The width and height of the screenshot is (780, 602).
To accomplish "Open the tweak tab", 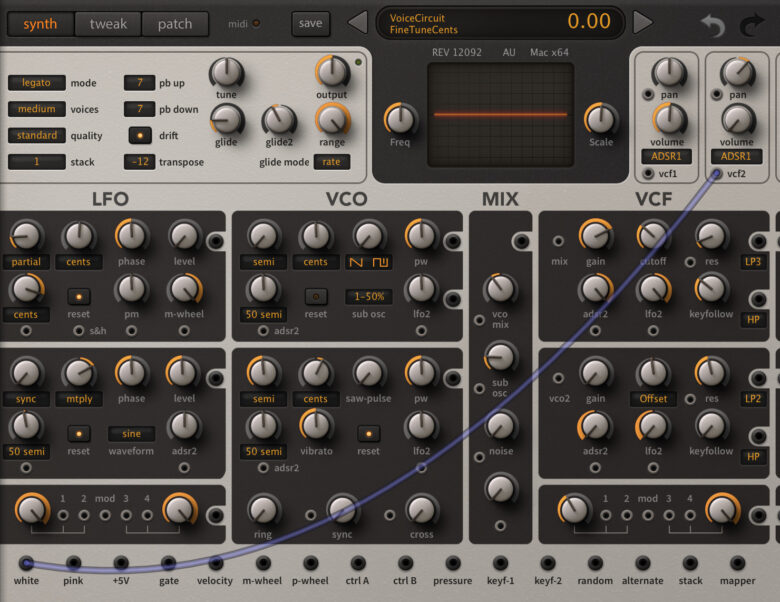I will 108,24.
